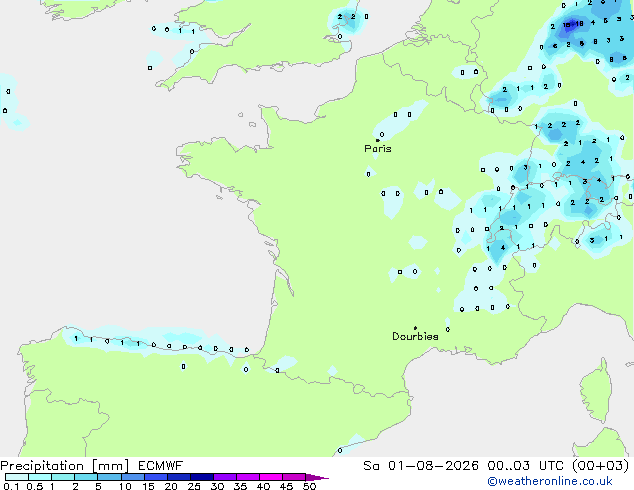
Task: Pick the 35–40 mm legend color swatch
Action: [x=248, y=477]
